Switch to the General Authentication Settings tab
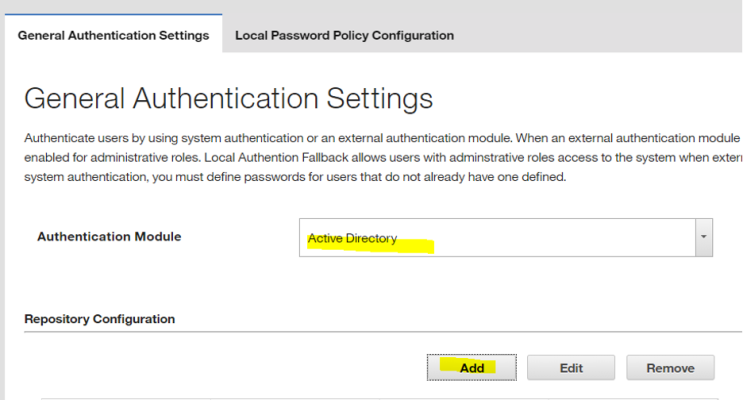 113,36
